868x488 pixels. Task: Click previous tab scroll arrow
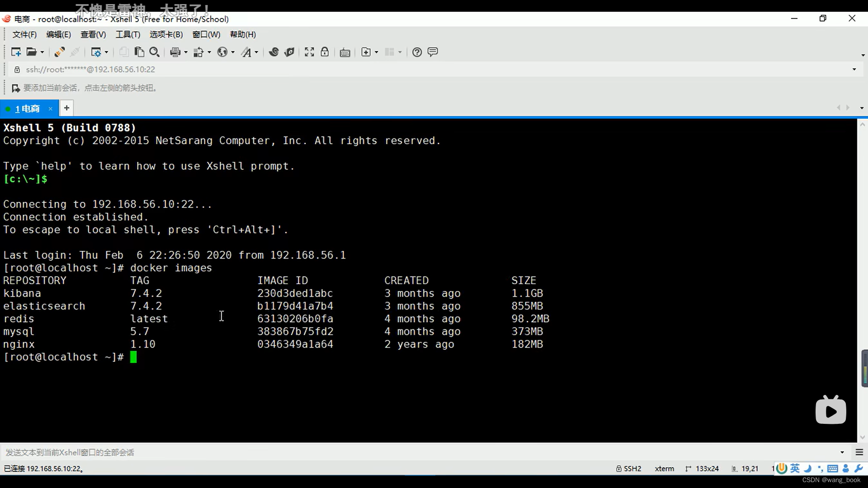839,108
